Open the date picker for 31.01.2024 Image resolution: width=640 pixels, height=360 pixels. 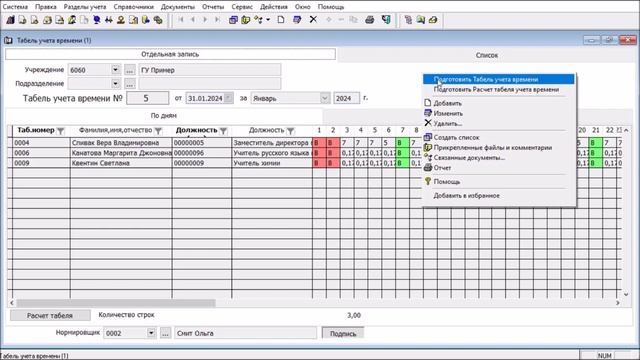click(x=229, y=98)
